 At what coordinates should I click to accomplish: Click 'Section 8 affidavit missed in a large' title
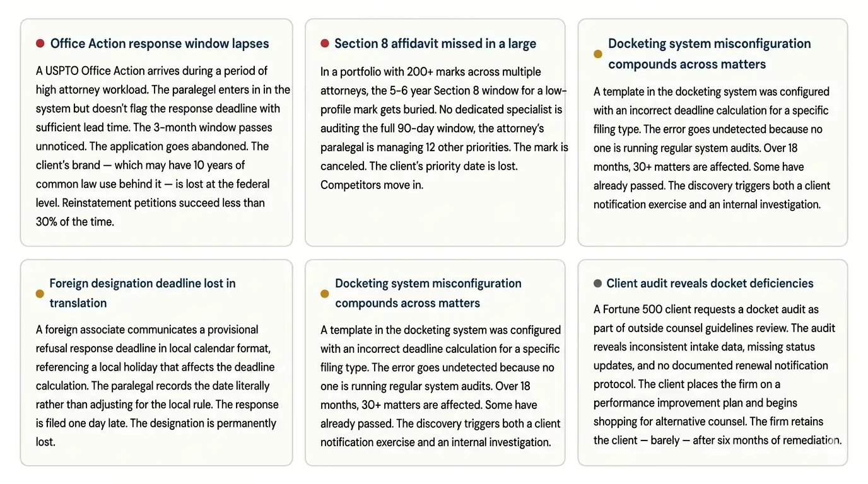pyautogui.click(x=435, y=43)
